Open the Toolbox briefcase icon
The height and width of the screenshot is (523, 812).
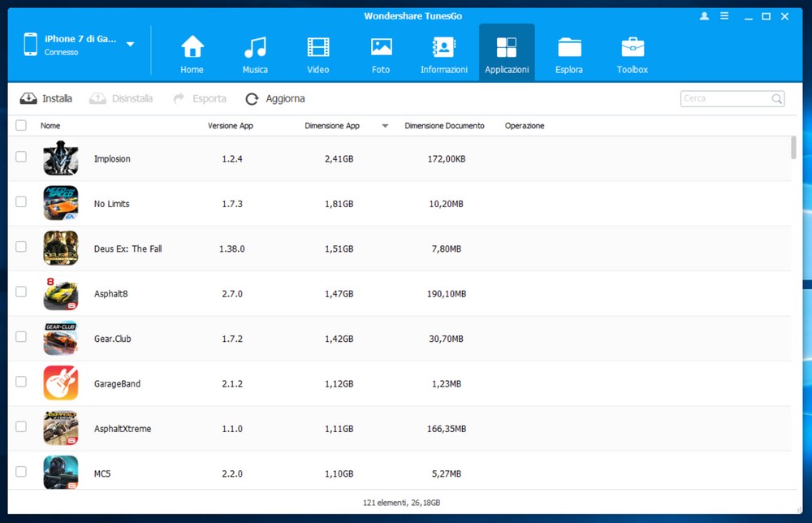(633, 47)
